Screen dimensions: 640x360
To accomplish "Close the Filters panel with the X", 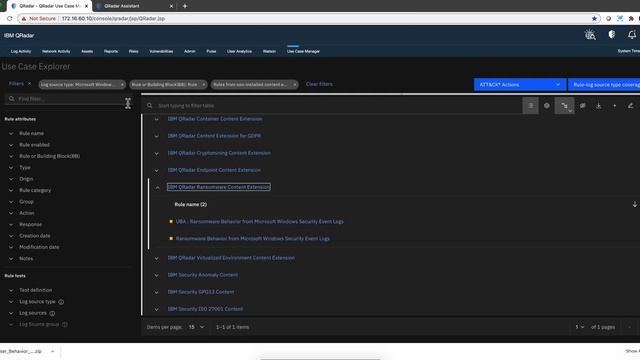I will click(x=29, y=84).
